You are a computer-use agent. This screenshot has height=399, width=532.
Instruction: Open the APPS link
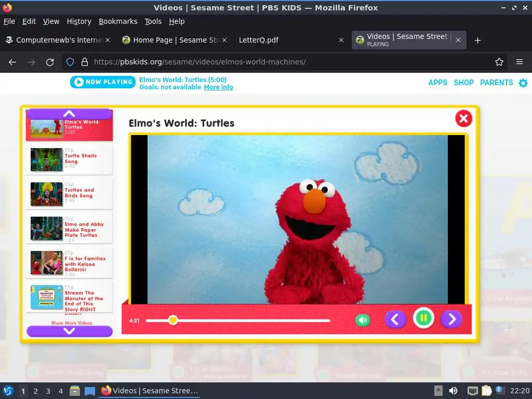(437, 83)
